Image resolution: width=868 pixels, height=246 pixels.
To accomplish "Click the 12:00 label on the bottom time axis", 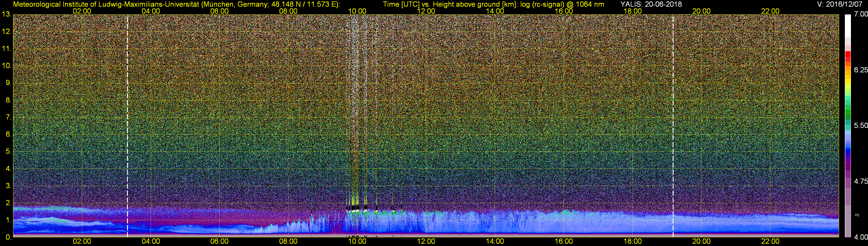I will (426, 241).
